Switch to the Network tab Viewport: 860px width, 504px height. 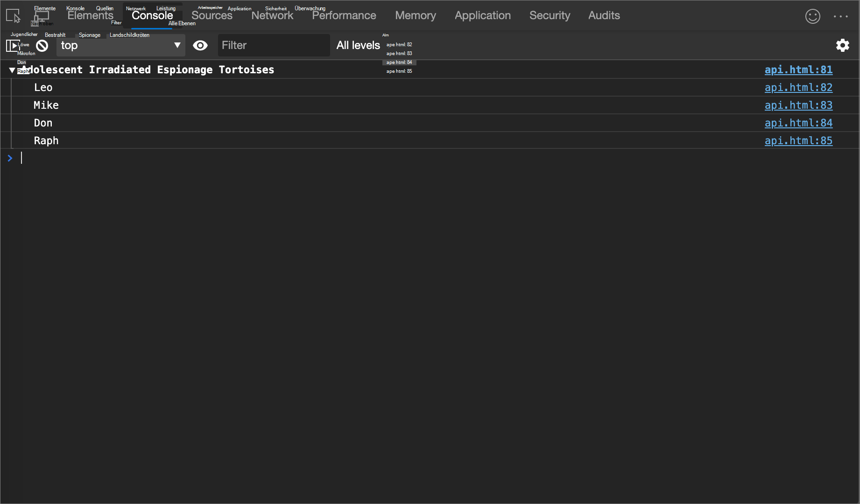click(272, 15)
